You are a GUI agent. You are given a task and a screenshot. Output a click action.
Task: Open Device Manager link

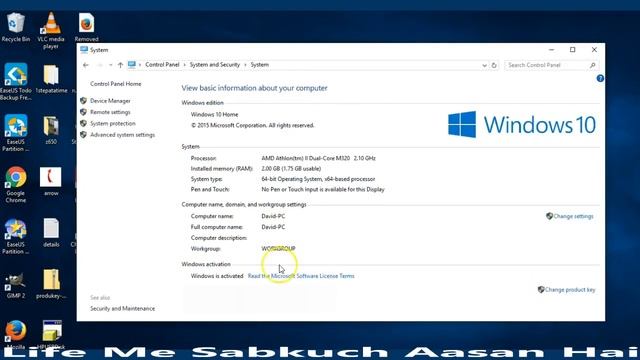[110, 101]
